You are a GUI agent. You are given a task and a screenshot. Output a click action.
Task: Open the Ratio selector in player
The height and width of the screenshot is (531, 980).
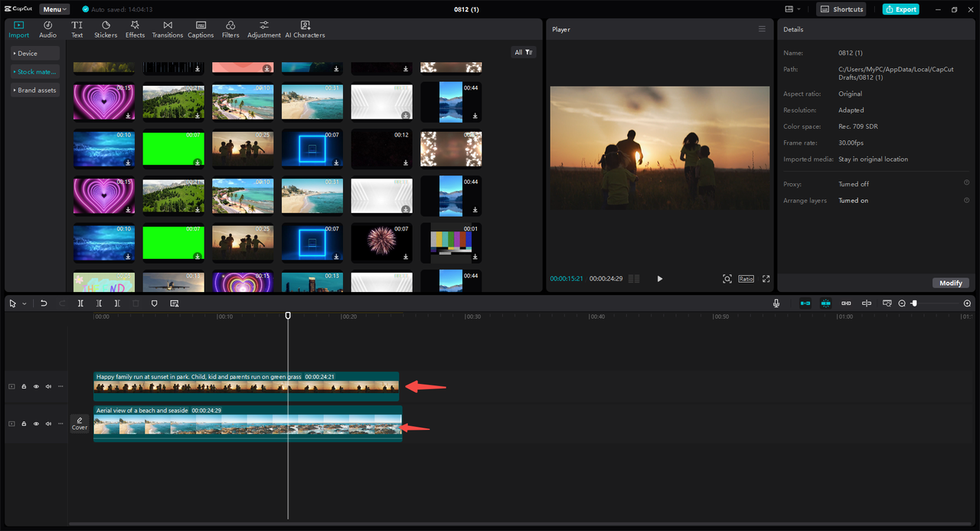coord(746,279)
